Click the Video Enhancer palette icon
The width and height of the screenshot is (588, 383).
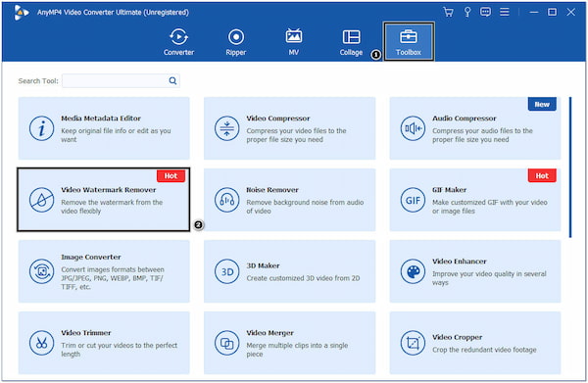pos(413,271)
